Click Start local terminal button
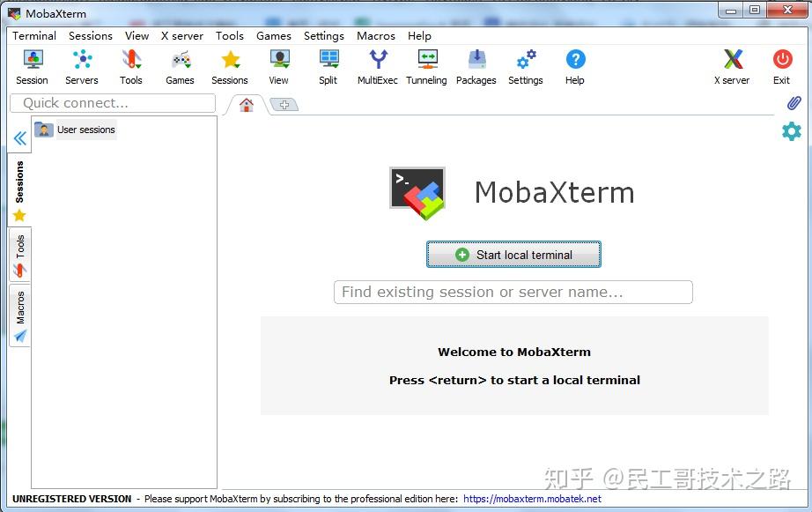 click(x=513, y=255)
